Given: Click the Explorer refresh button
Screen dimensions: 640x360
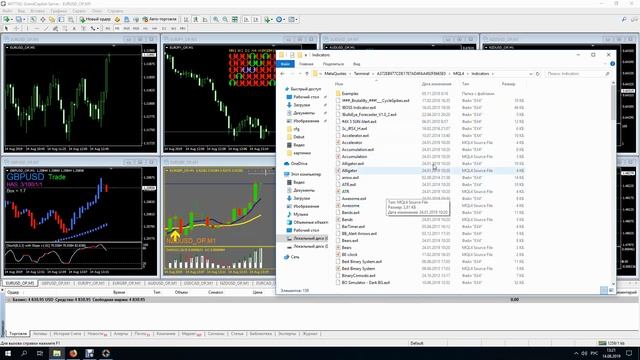Looking at the screenshot, I should [x=538, y=74].
